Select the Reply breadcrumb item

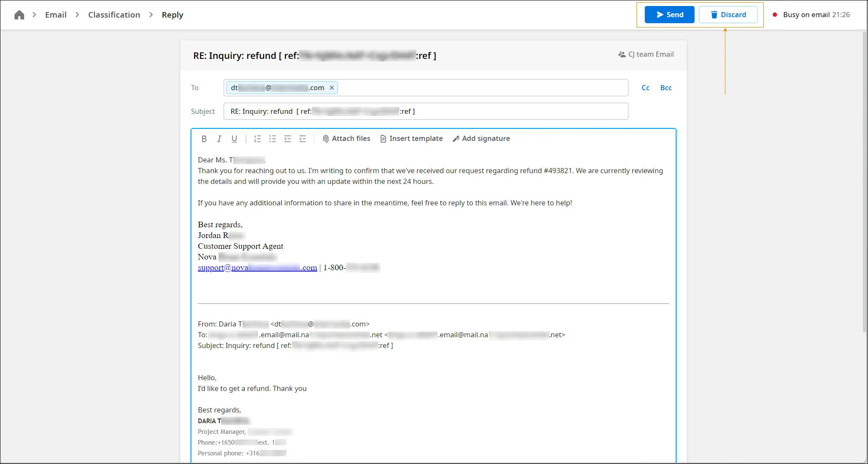click(173, 15)
